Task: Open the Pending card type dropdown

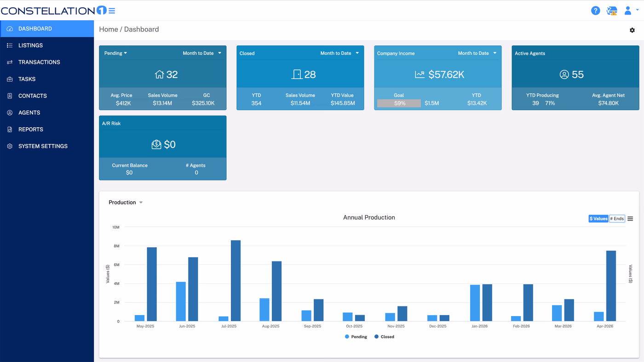Action: 115,53
